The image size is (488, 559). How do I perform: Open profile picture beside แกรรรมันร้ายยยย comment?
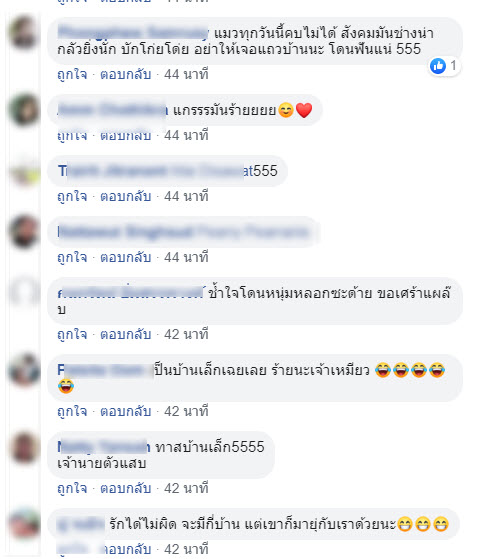pyautogui.click(x=24, y=110)
